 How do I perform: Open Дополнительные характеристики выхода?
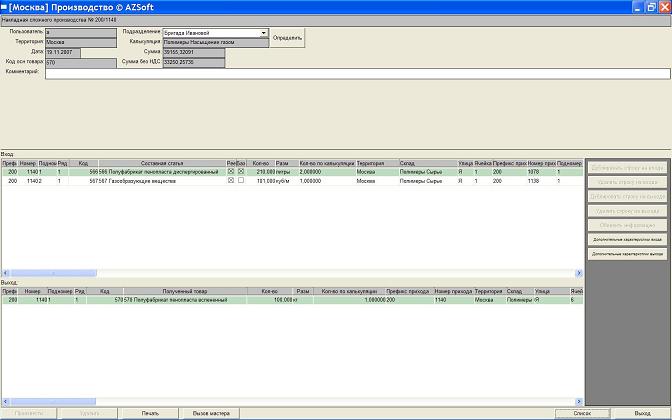[x=627, y=255]
